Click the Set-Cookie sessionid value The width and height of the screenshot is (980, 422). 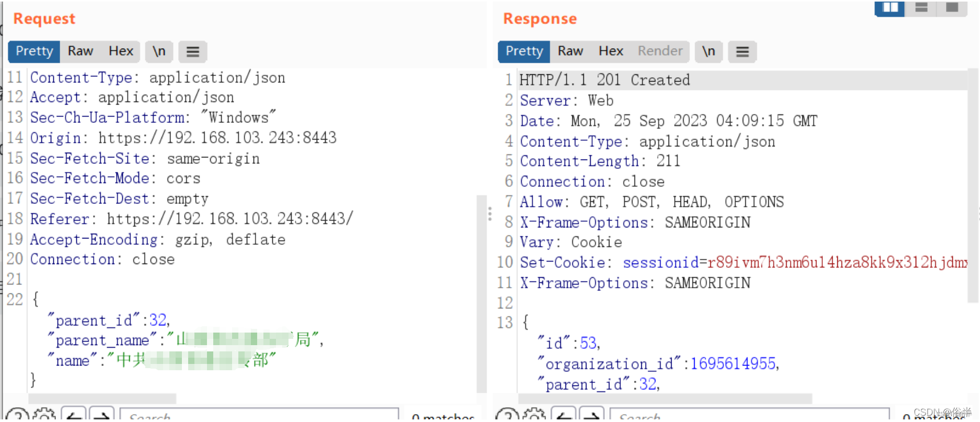(x=837, y=263)
